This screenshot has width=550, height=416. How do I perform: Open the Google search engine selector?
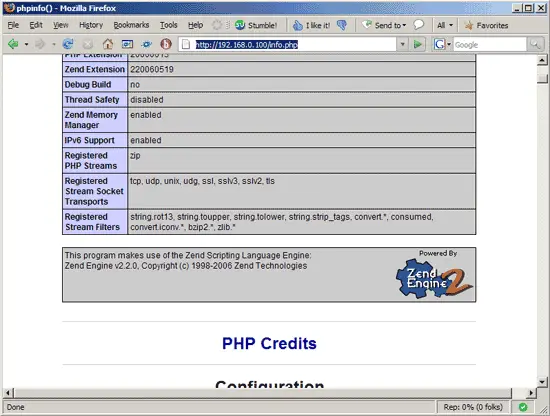coord(443,45)
